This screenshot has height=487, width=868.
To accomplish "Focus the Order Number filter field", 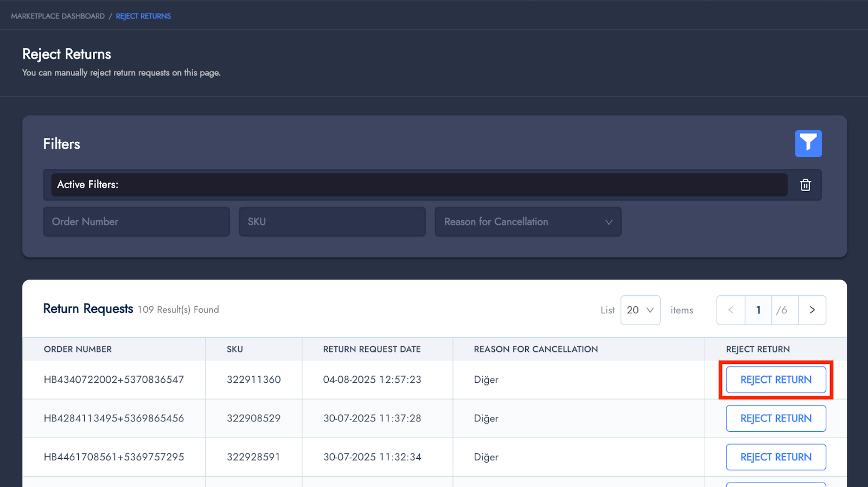I will (136, 222).
